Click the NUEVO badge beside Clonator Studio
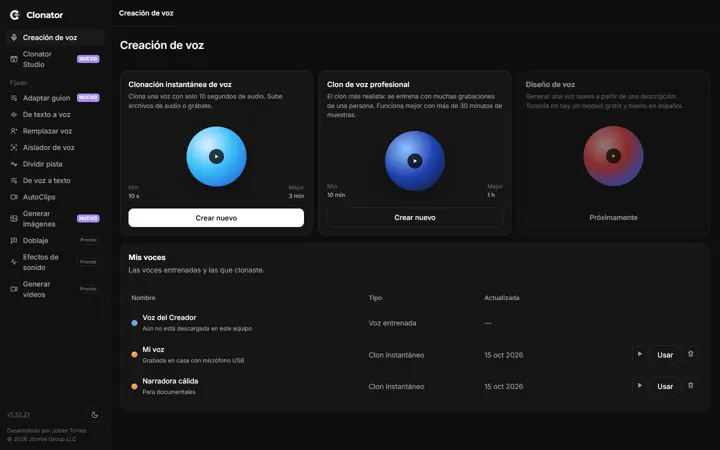720x450 pixels. pos(88,59)
